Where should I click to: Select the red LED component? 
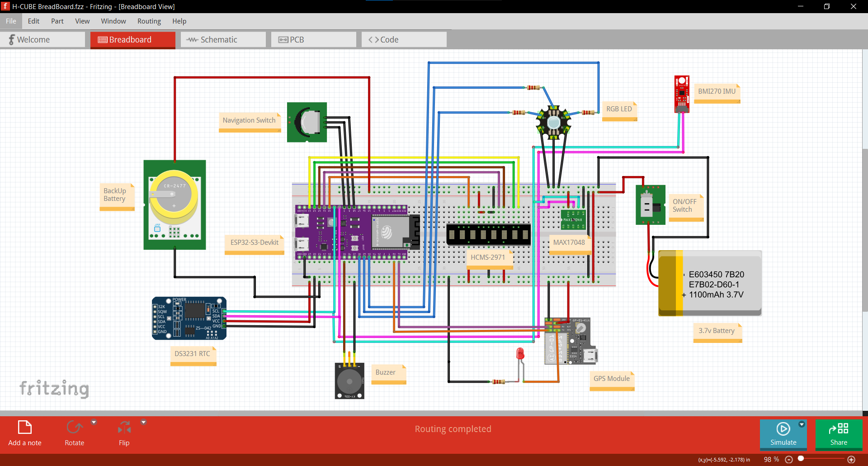click(x=520, y=354)
